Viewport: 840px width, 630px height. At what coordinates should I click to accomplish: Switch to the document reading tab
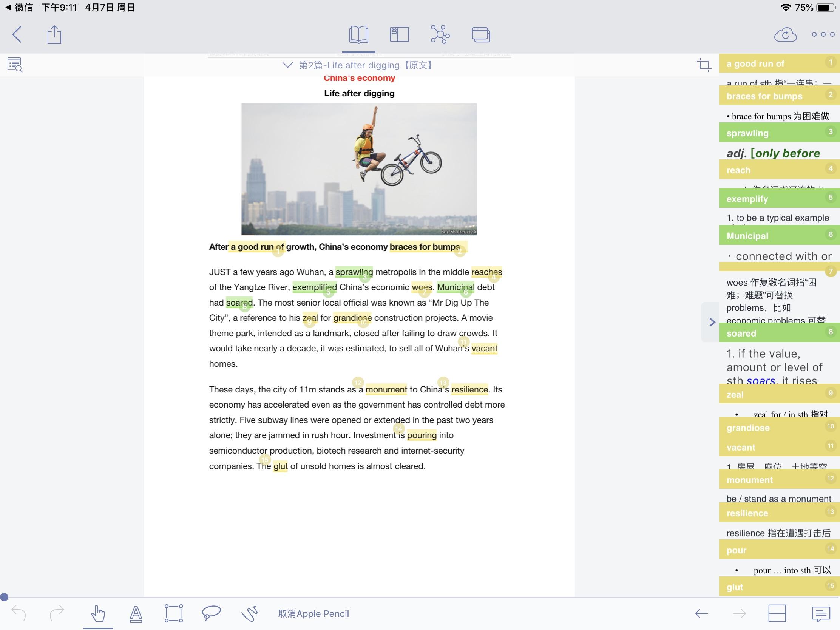[358, 34]
